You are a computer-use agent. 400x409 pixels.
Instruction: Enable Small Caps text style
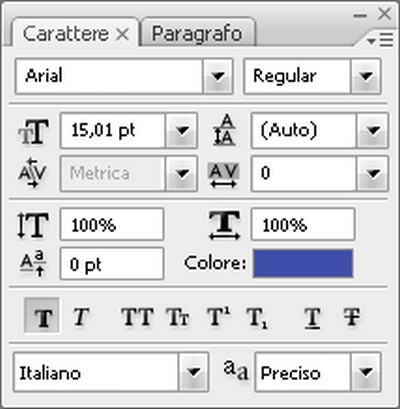(x=178, y=317)
